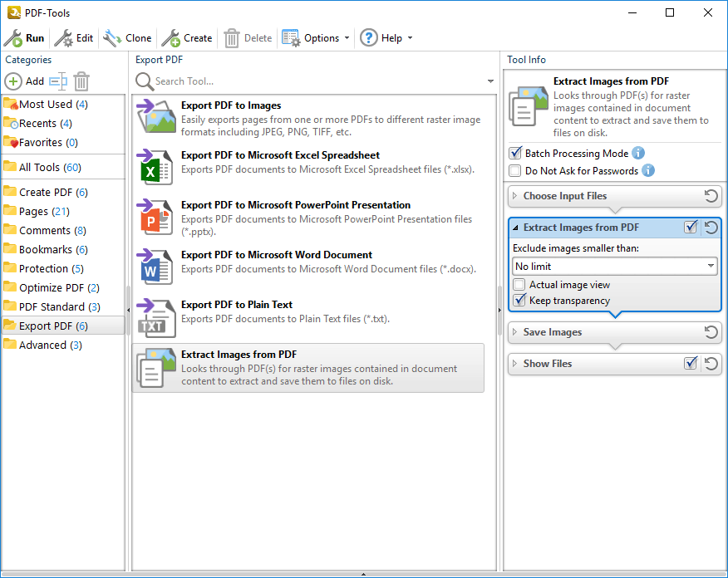Open the Edit tool button
Screen dimensions: 728x578
(x=73, y=38)
